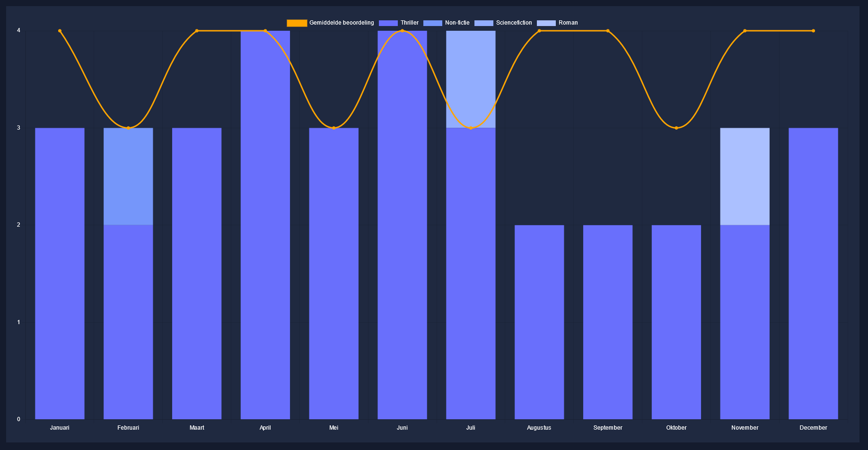The width and height of the screenshot is (868, 450).
Task: Select the Juli Sciencefiction bar segment
Action: point(471,79)
